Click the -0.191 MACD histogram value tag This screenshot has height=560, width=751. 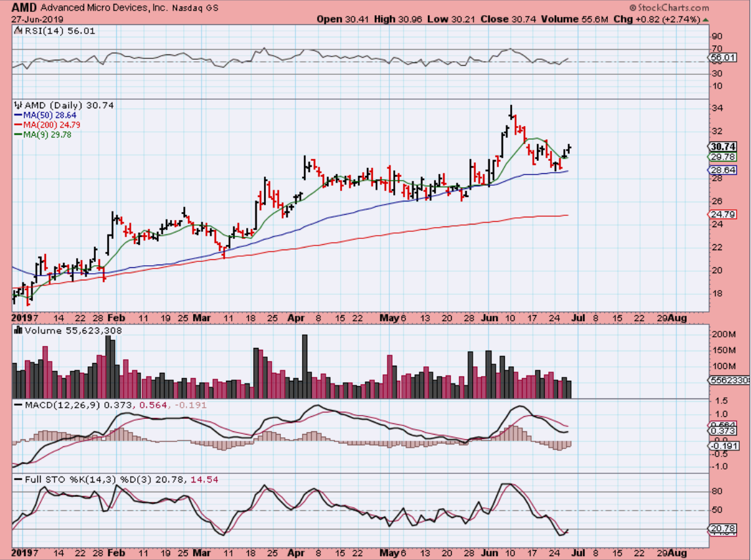pos(723,446)
